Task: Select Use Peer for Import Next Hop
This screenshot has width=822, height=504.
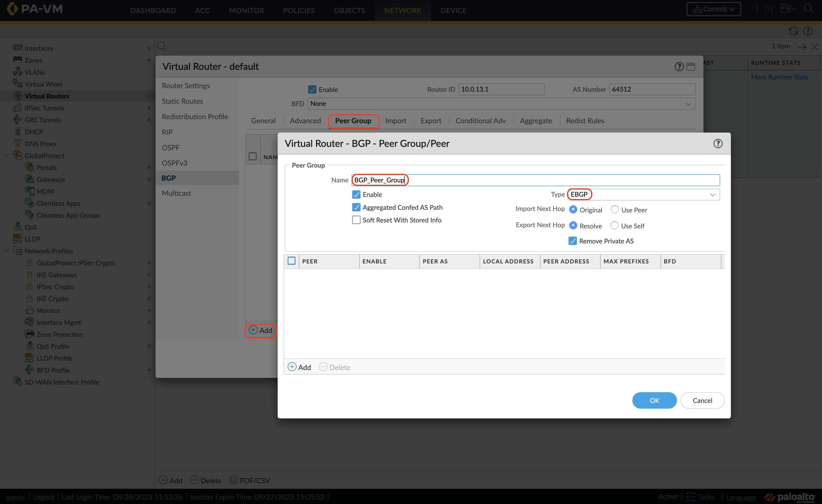Action: click(x=614, y=210)
